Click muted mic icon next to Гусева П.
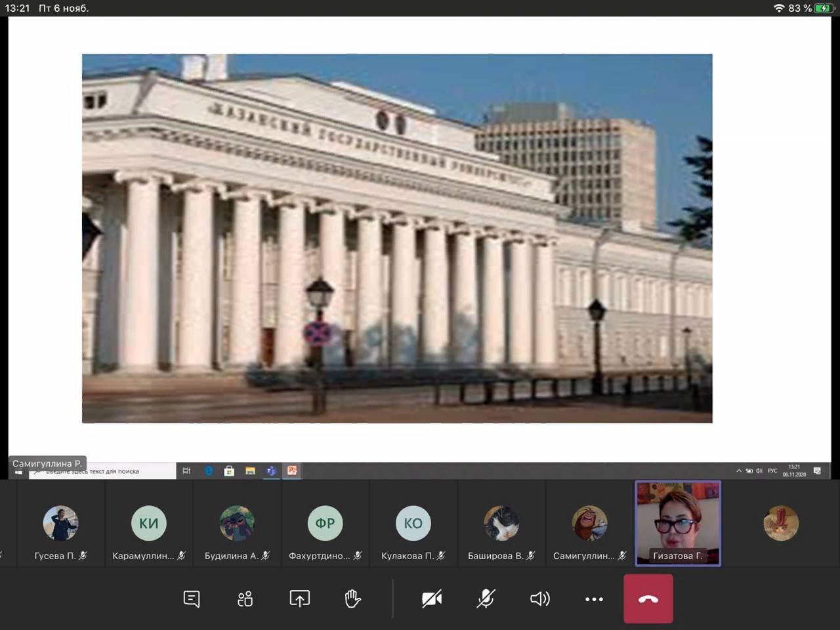 tap(83, 556)
